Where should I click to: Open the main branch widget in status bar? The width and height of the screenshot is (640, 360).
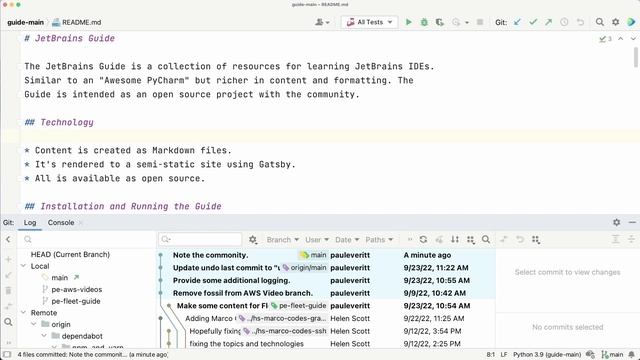[x=612, y=355]
